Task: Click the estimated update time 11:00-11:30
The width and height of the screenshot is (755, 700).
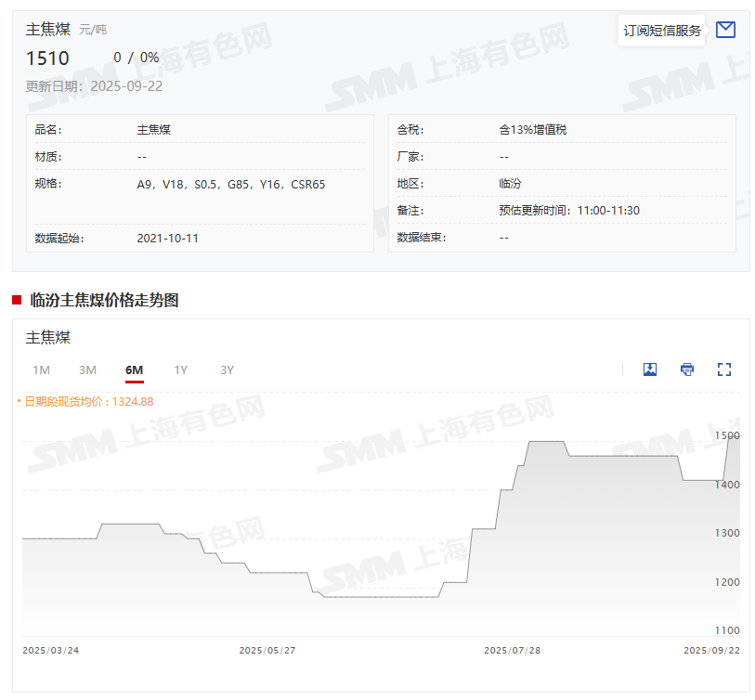Action: point(608,211)
